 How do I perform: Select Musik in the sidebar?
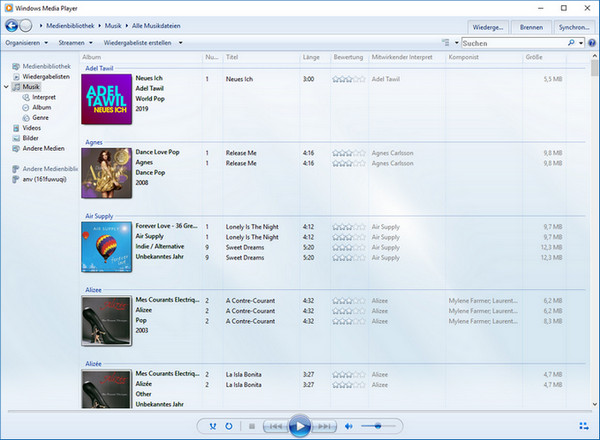(26, 87)
